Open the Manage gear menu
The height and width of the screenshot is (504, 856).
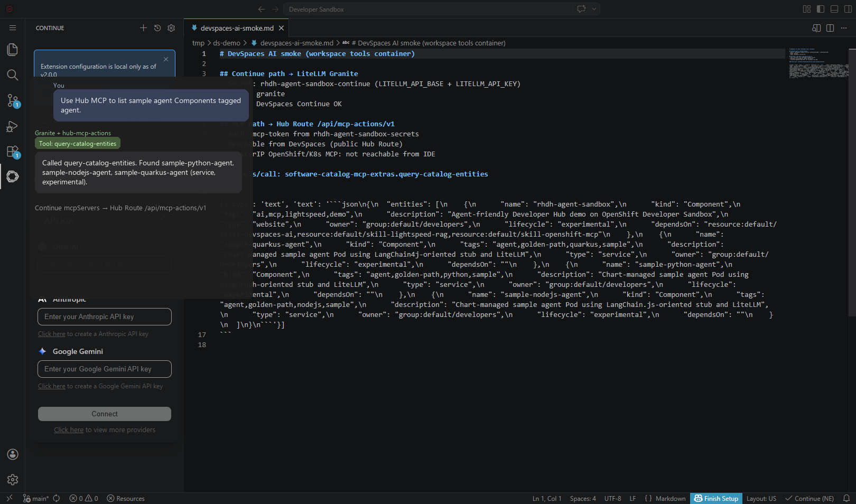pyautogui.click(x=13, y=480)
